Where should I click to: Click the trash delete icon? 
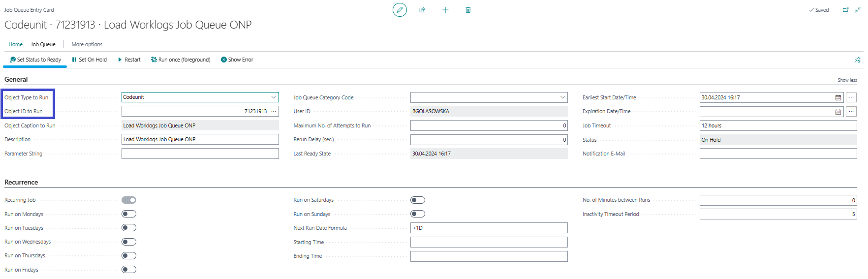pyautogui.click(x=468, y=10)
